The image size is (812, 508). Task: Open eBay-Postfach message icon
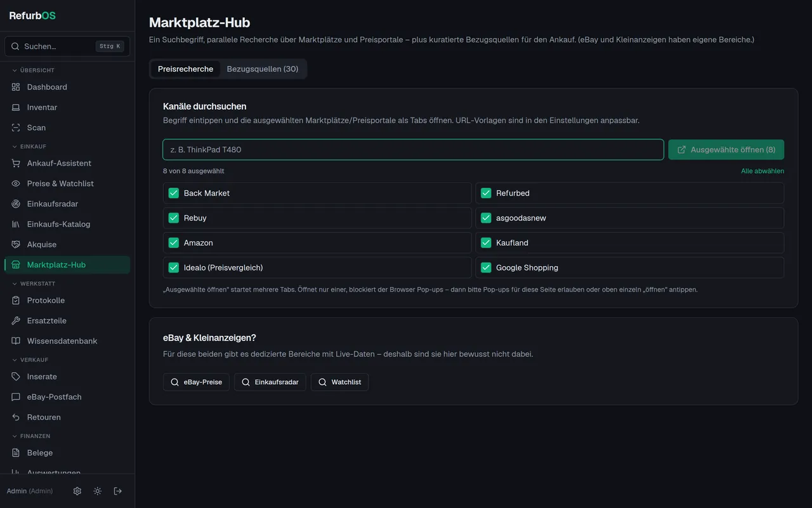[16, 397]
